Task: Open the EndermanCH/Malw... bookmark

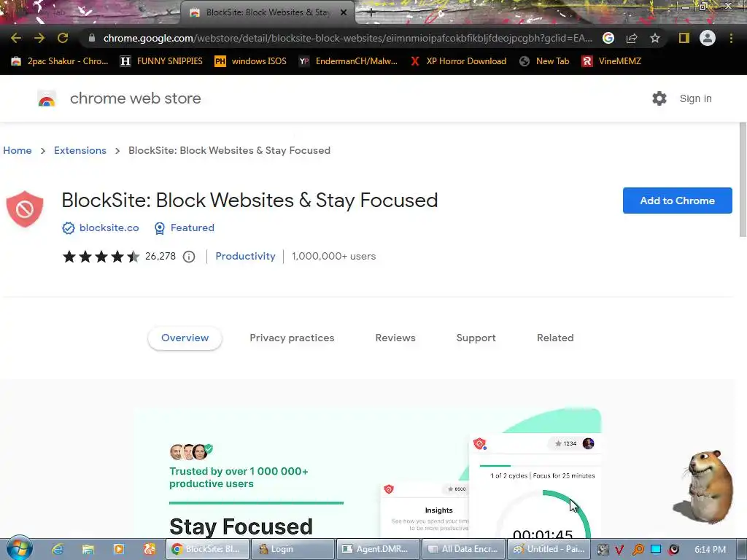Action: tap(348, 61)
